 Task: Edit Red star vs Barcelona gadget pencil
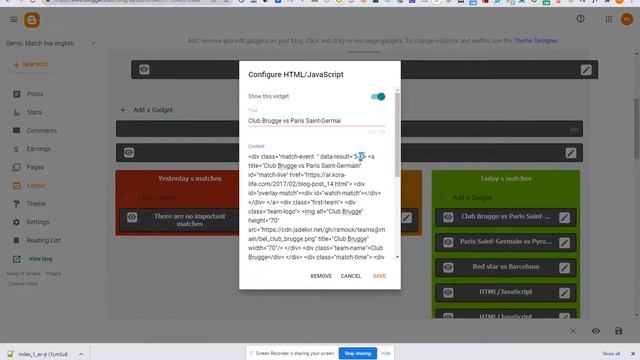[564, 268]
